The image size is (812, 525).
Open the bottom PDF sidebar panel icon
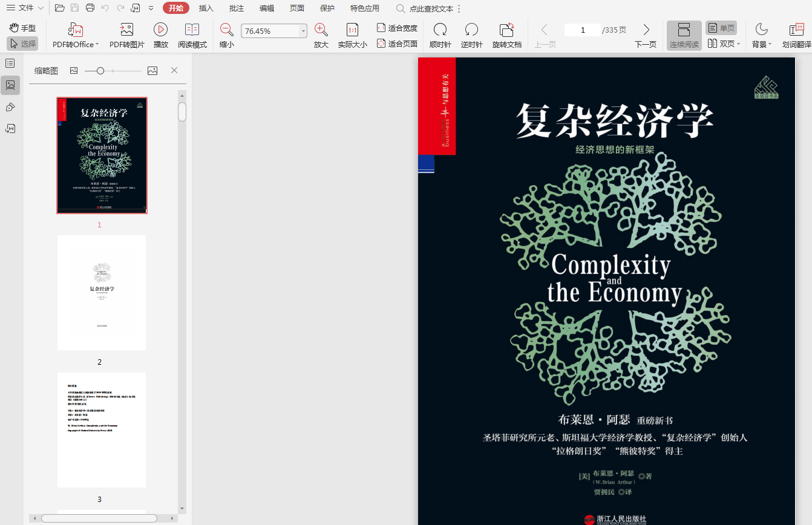[x=10, y=128]
